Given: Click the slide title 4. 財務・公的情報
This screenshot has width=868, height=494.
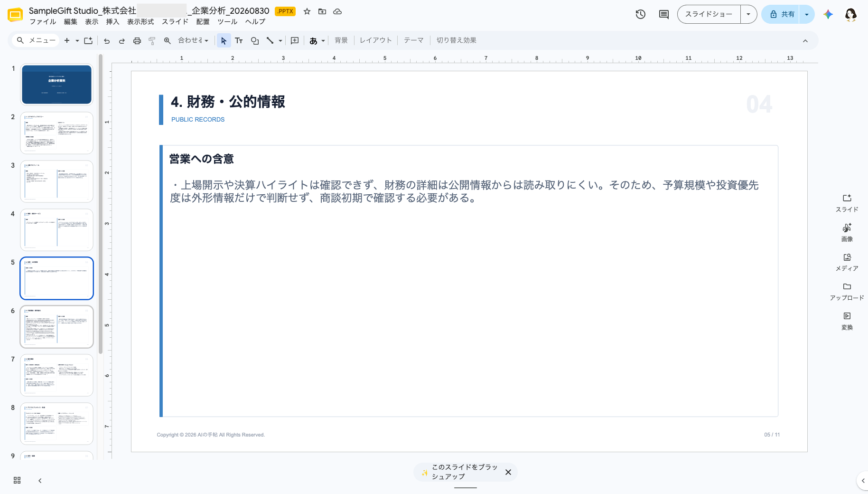Looking at the screenshot, I should pos(228,102).
